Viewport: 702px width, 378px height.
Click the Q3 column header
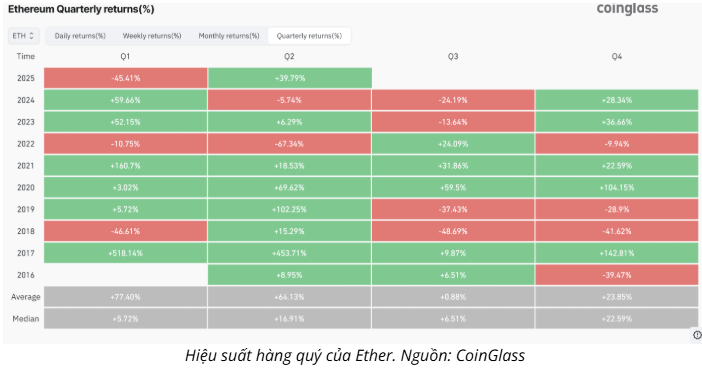453,56
